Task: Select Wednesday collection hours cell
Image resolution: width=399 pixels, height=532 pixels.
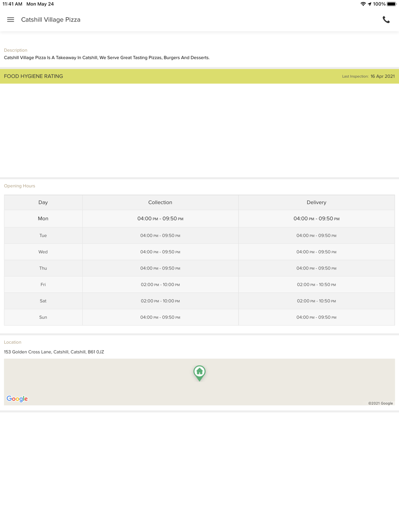Action: (160, 252)
